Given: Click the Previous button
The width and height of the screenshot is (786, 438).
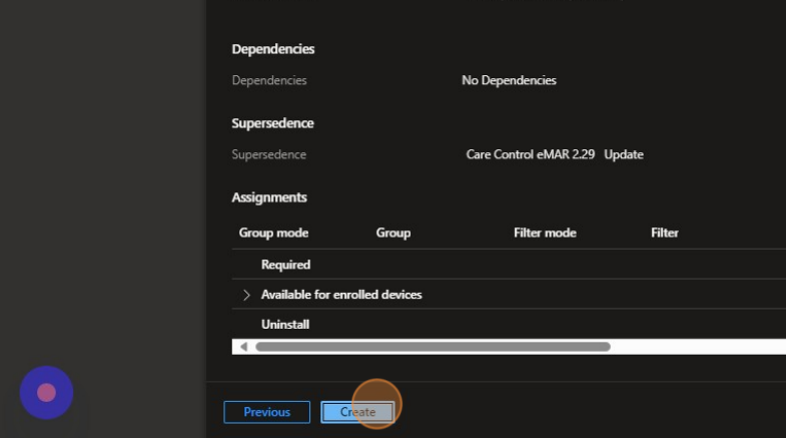Looking at the screenshot, I should pyautogui.click(x=267, y=412).
